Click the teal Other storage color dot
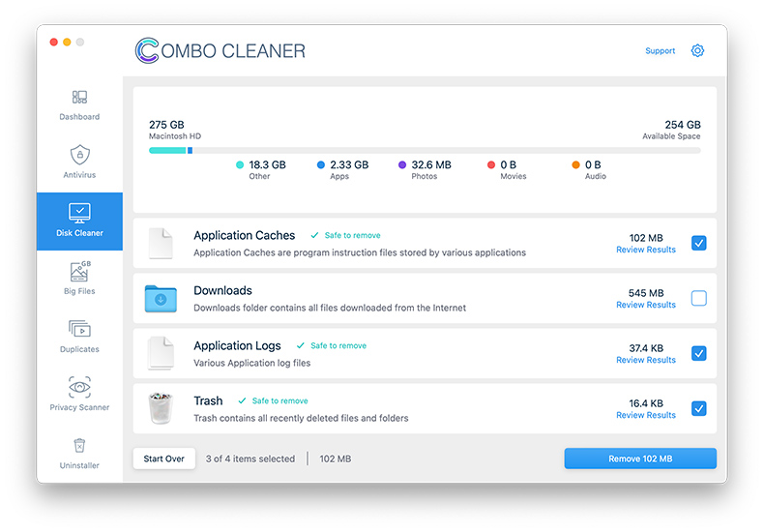 click(x=240, y=164)
